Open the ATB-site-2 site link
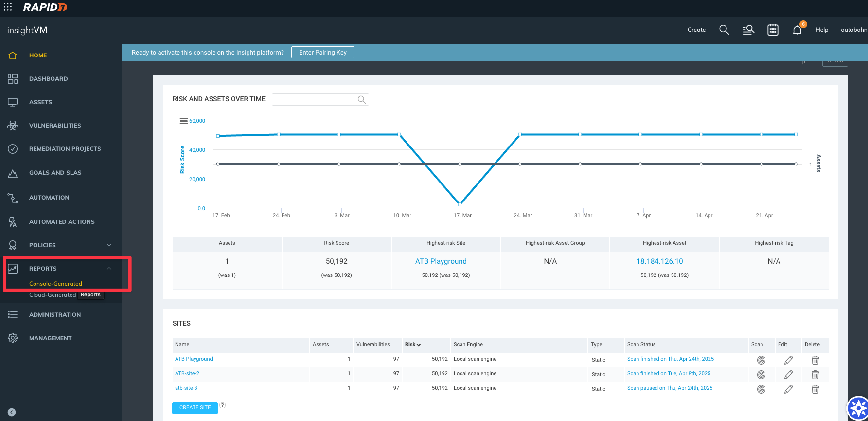The width and height of the screenshot is (868, 421). click(187, 374)
